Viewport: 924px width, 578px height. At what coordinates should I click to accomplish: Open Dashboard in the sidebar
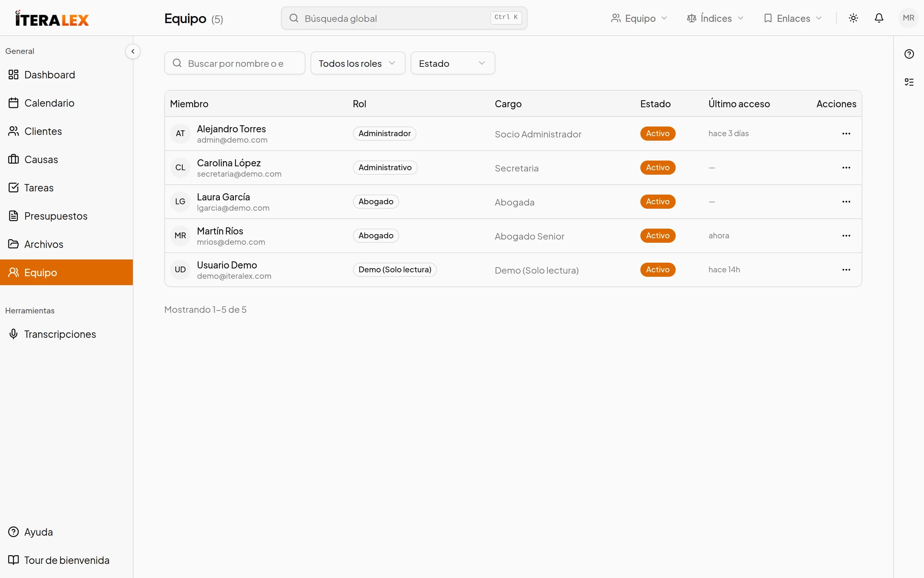[66, 74]
